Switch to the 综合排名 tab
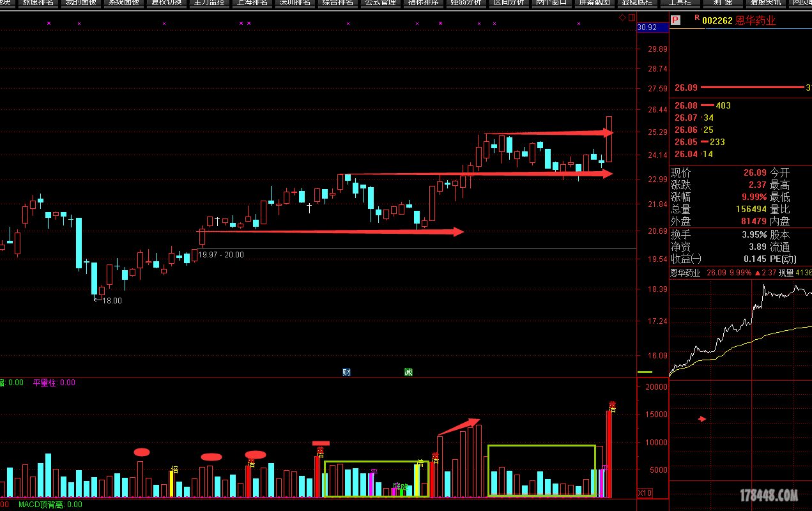 pyautogui.click(x=337, y=3)
